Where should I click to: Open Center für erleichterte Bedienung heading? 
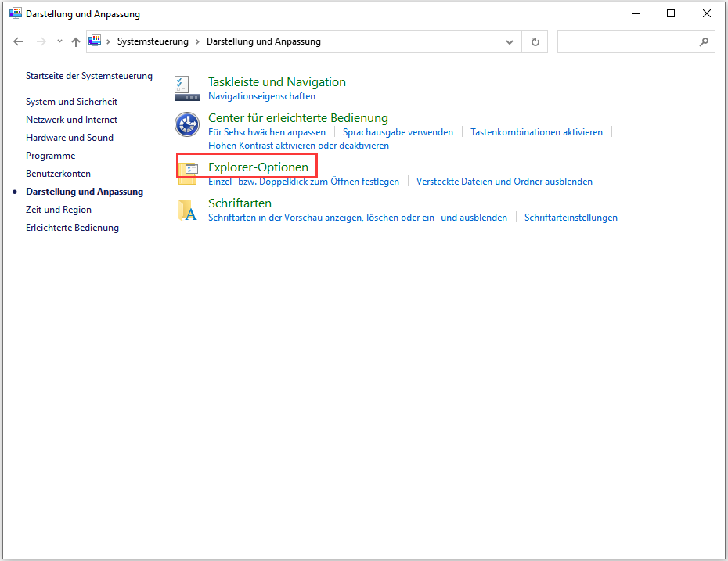pos(298,118)
